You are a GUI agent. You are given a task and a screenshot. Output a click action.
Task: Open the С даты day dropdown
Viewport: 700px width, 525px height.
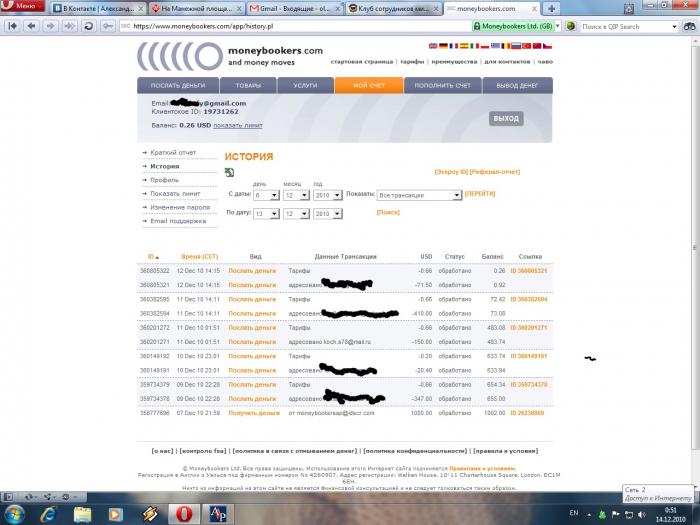[266, 195]
